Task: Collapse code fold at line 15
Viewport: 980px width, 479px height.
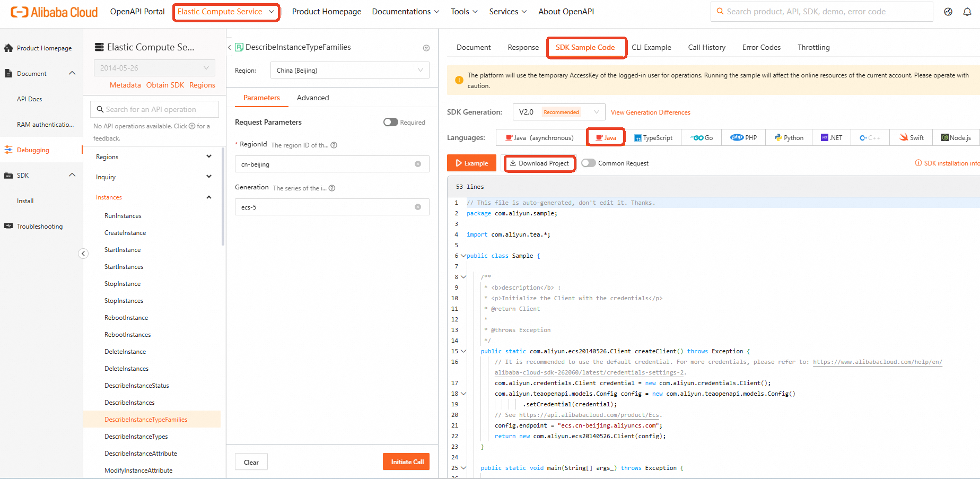Action: pos(463,351)
